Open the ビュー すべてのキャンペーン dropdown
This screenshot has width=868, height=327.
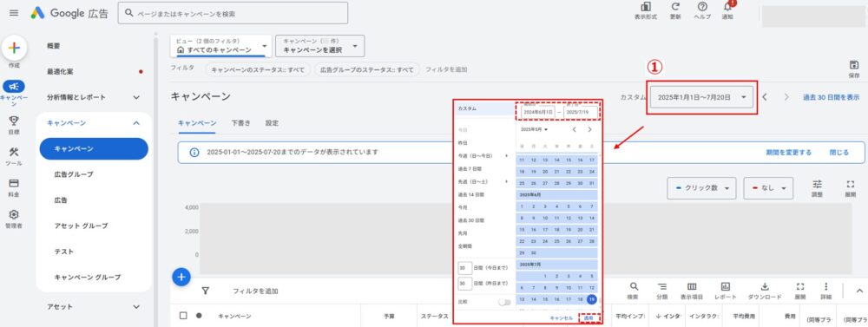point(221,46)
